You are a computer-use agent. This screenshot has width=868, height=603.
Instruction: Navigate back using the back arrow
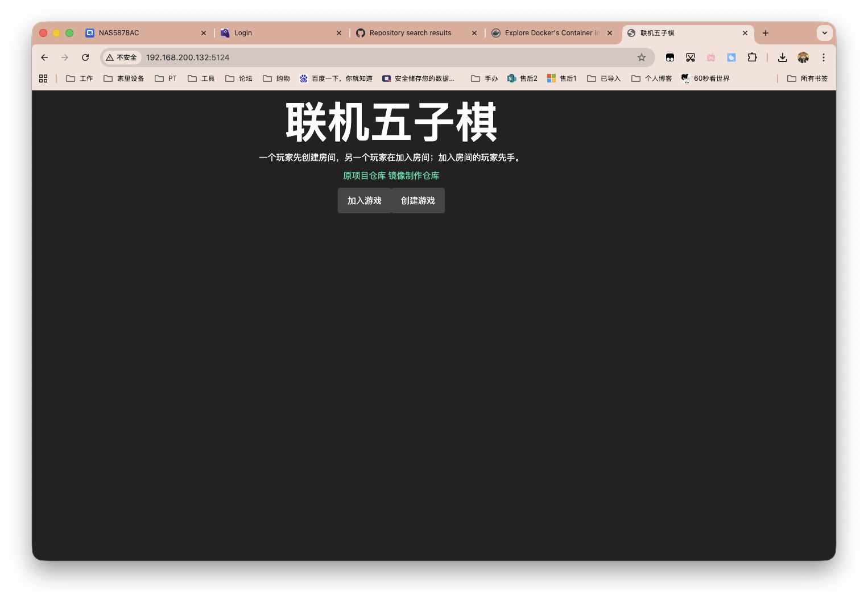pyautogui.click(x=44, y=57)
